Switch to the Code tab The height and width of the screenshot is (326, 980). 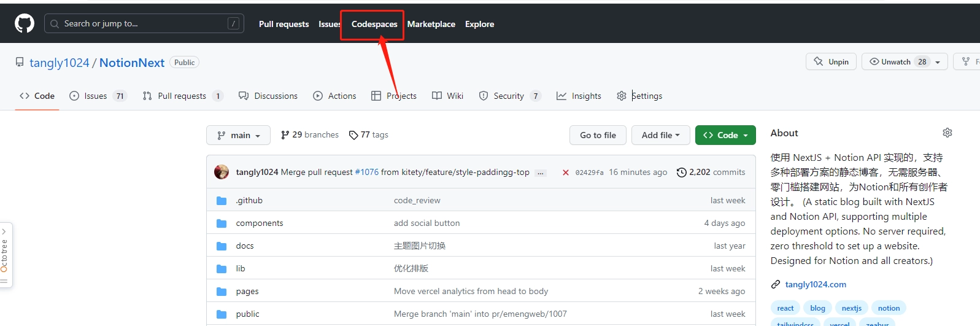[x=37, y=96]
